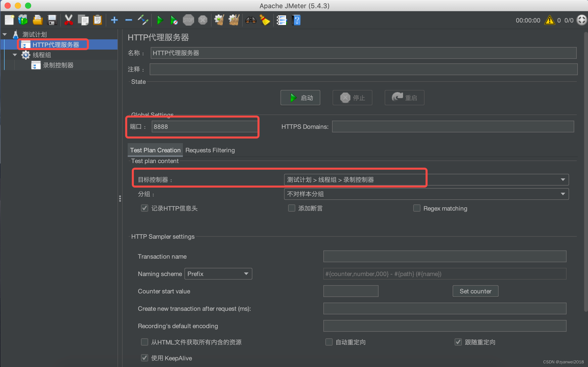This screenshot has width=588, height=367.
Task: Open the Function Helper dialog icon
Action: pyautogui.click(x=282, y=20)
